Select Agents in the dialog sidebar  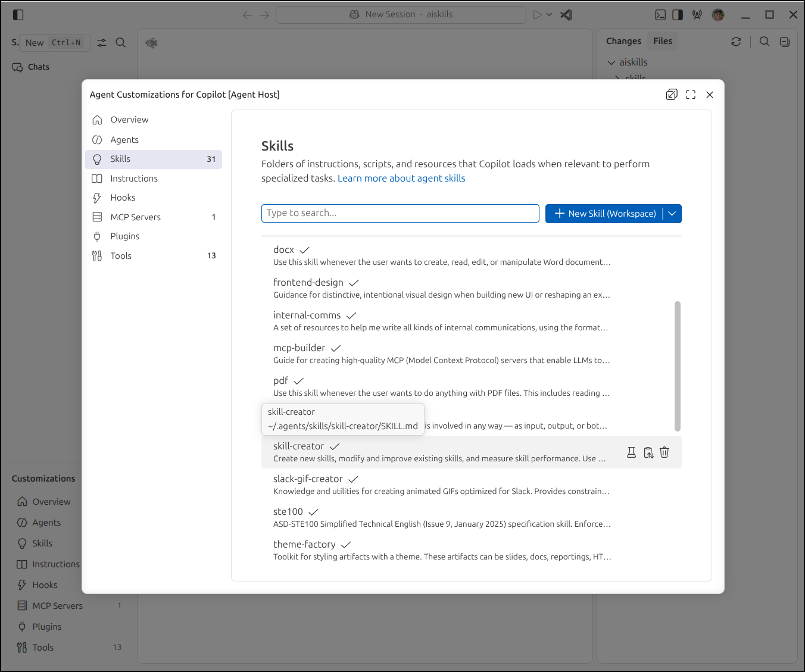point(154,140)
